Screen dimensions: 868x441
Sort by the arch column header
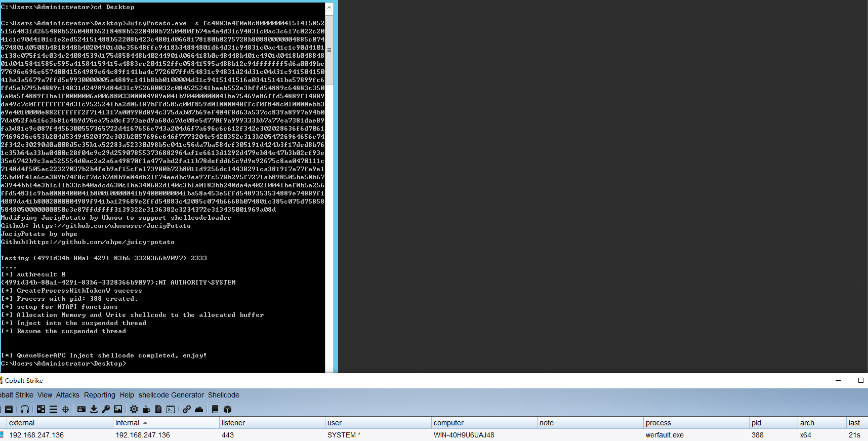point(822,423)
